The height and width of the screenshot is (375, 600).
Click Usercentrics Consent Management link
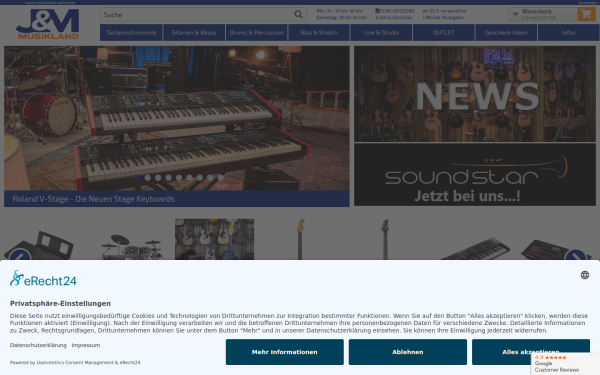pyautogui.click(x=75, y=362)
